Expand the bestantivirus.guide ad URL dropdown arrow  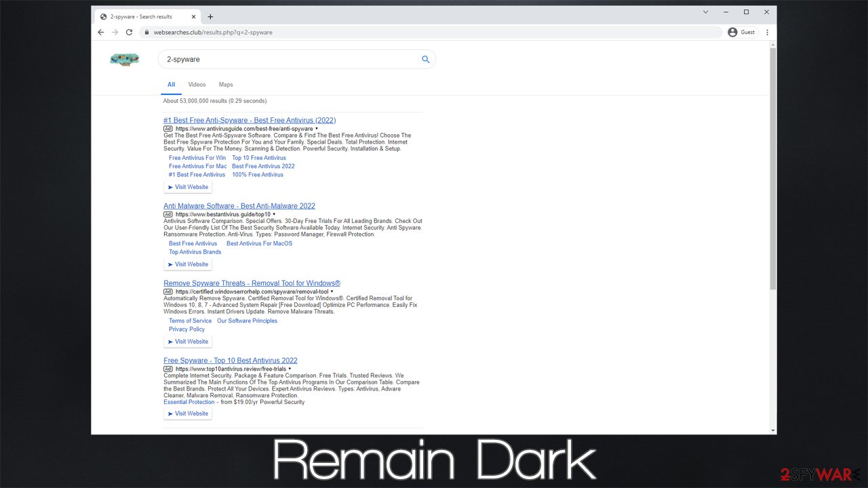[274, 214]
